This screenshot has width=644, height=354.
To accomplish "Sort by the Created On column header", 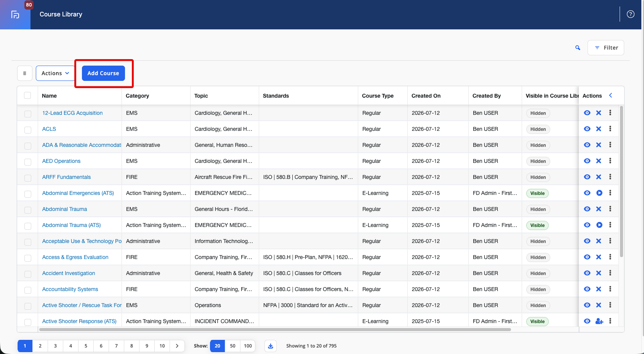I will [x=426, y=96].
